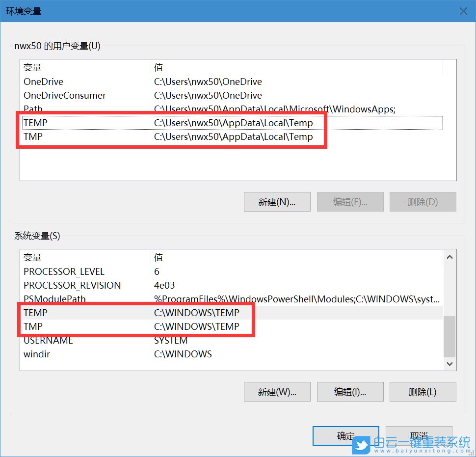
Task: Click the disabled 删除(D) user variable button
Action: (x=423, y=202)
